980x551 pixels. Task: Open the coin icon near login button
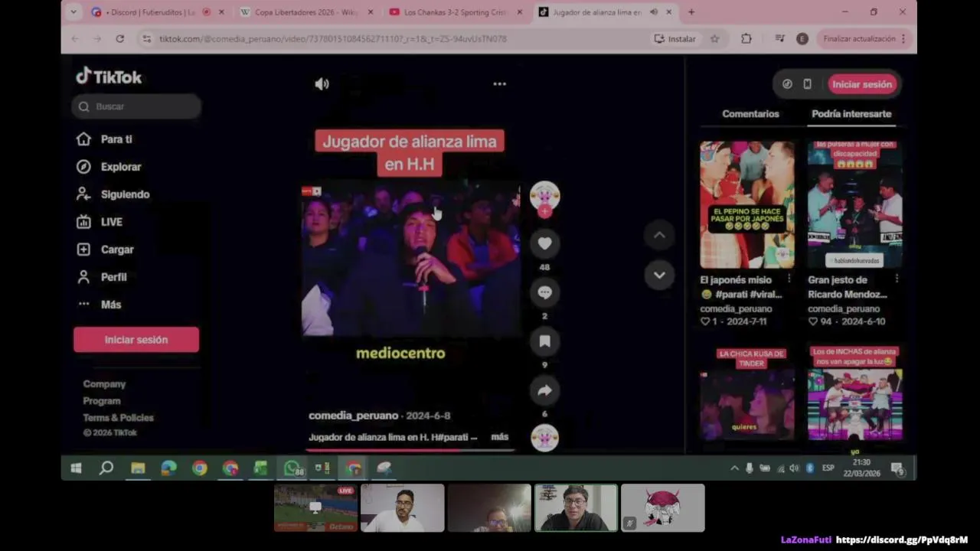click(x=787, y=84)
